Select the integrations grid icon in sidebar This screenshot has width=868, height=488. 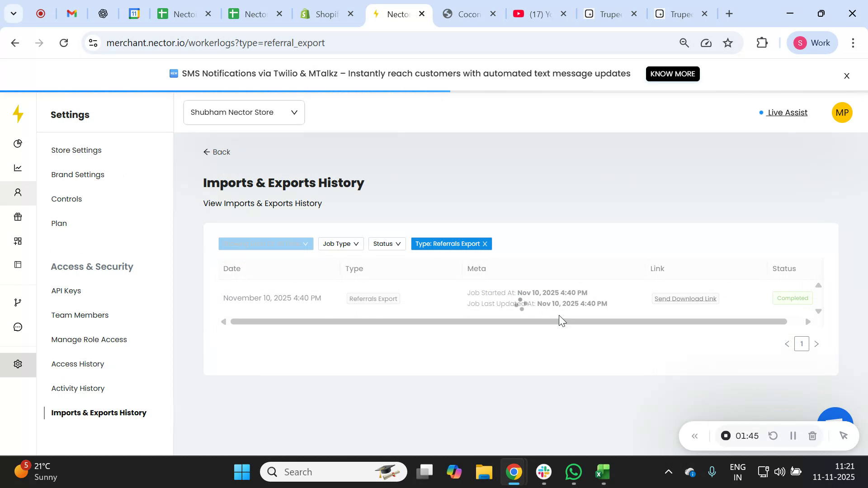[x=18, y=241]
